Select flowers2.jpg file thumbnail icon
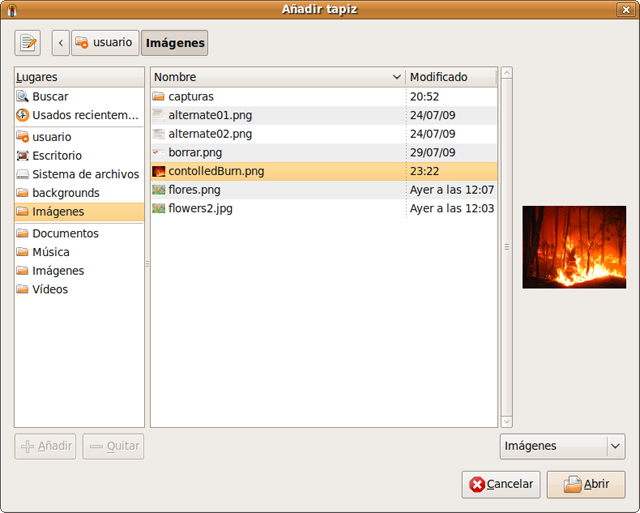The height and width of the screenshot is (513, 640). [159, 209]
